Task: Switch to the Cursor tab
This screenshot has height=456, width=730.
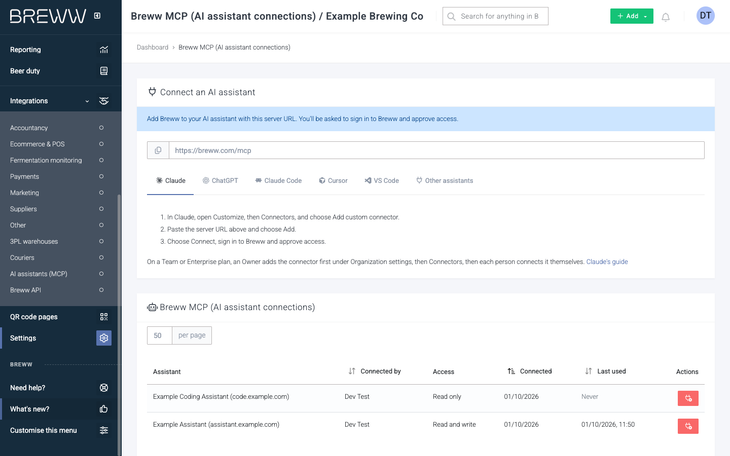Action: tap(333, 181)
